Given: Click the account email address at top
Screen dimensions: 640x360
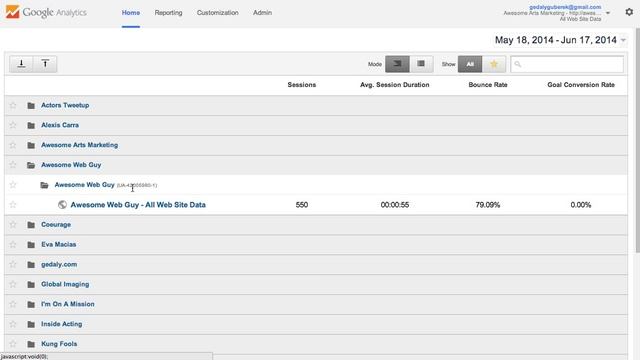Looking at the screenshot, I should click(x=565, y=7).
